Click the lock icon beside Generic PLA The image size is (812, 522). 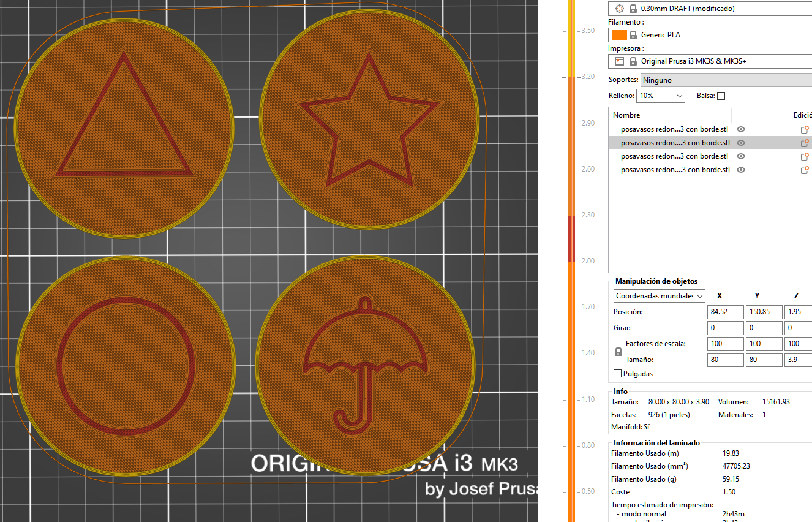tap(633, 35)
